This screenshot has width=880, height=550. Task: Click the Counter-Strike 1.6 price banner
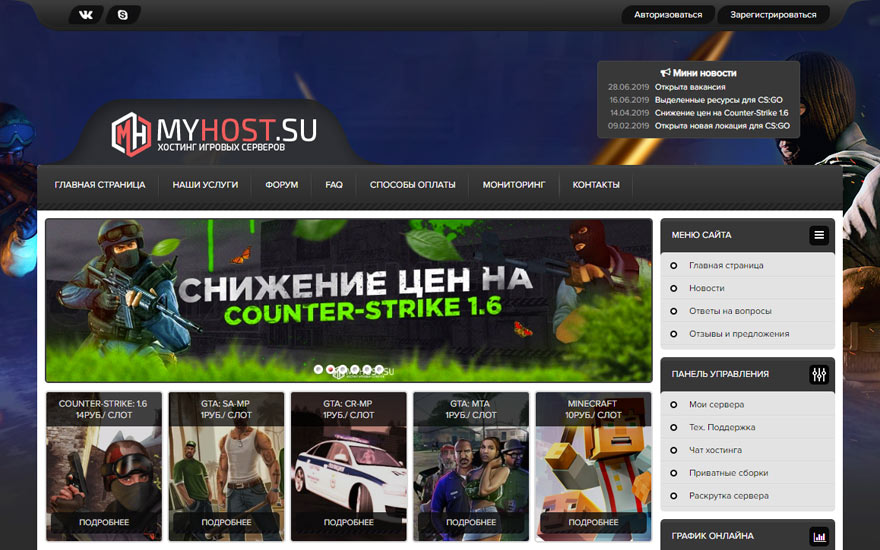point(349,300)
